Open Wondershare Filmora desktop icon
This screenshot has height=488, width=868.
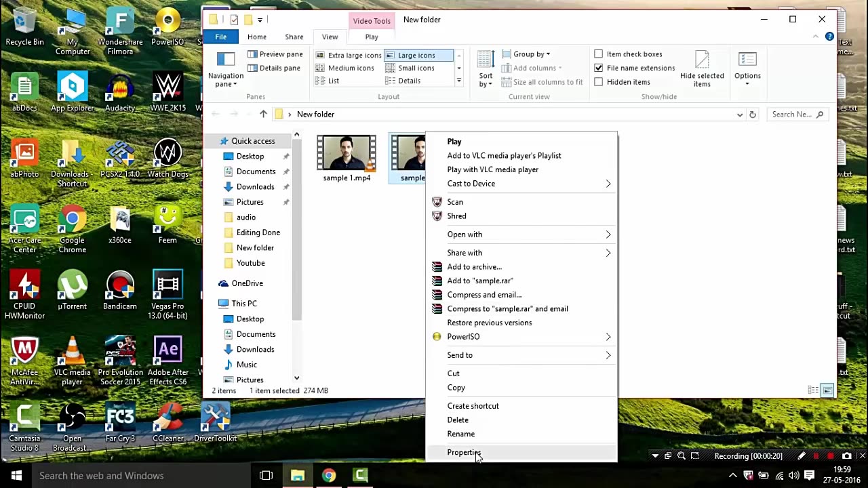tap(120, 31)
